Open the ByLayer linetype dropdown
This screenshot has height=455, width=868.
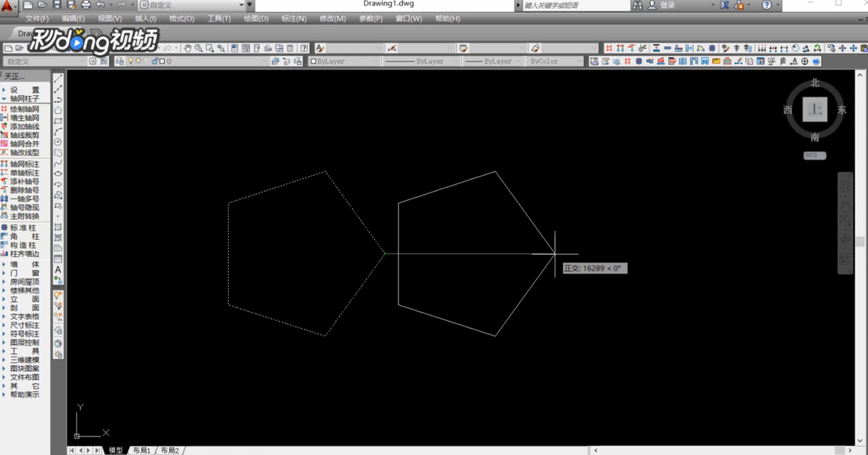pos(421,61)
